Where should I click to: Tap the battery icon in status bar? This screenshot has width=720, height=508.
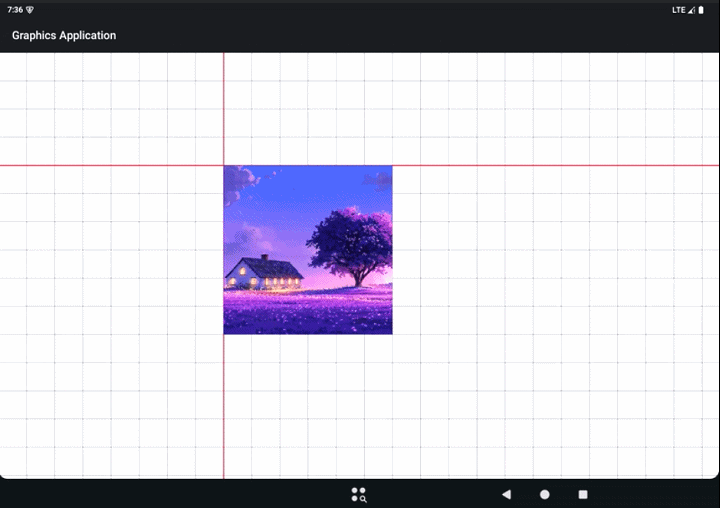(701, 10)
